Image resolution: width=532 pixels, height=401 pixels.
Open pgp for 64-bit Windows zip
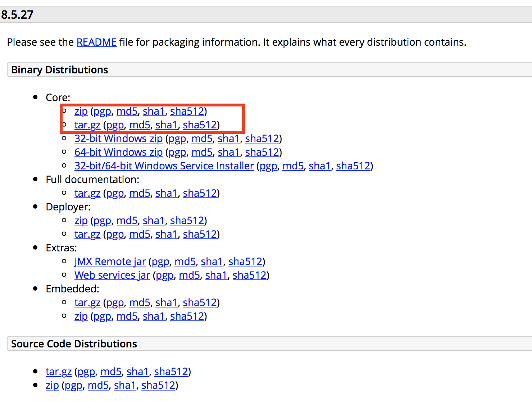177,152
